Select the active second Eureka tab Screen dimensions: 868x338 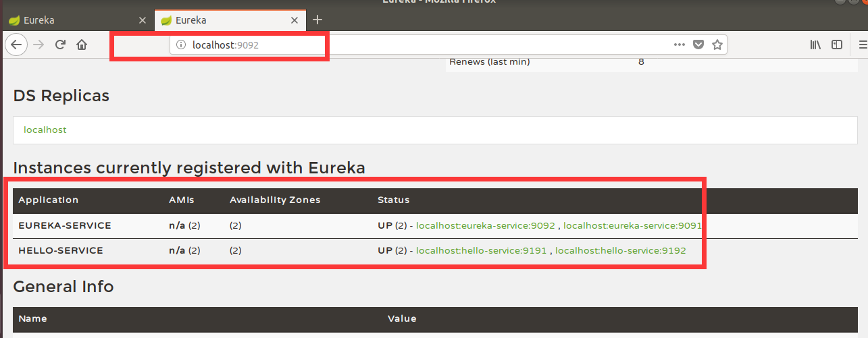pyautogui.click(x=229, y=20)
